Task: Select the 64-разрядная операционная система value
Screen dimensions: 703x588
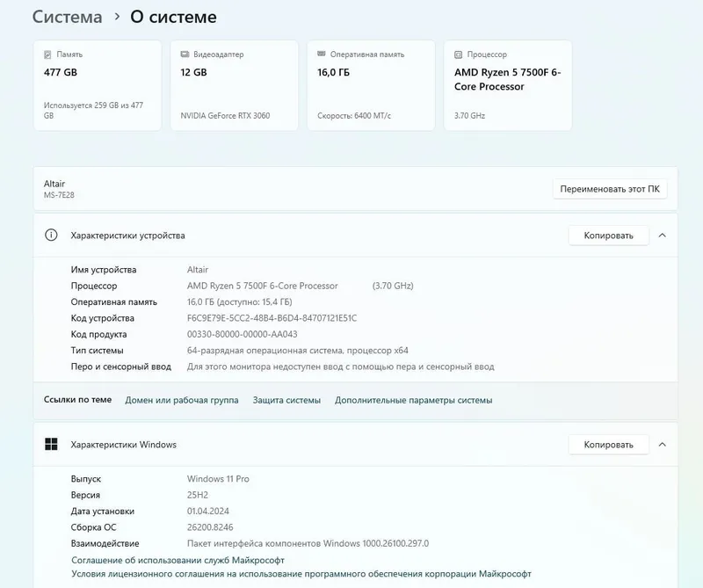Action: tap(297, 351)
